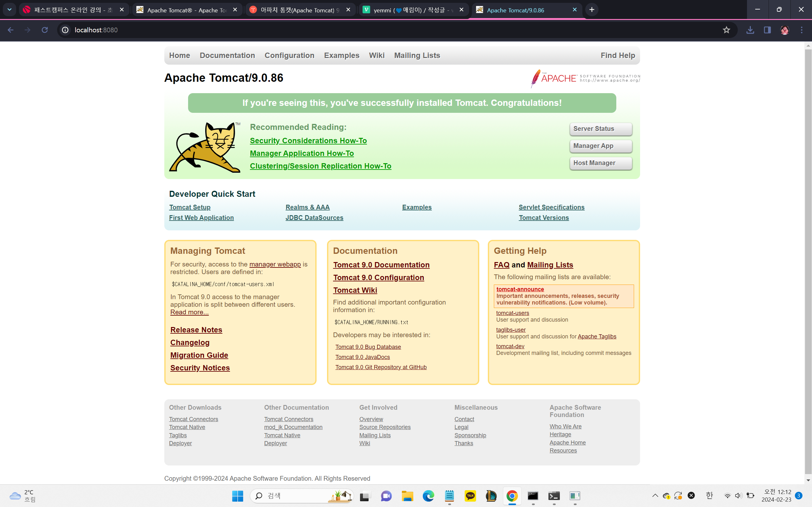Click the Server Status button

tap(601, 129)
